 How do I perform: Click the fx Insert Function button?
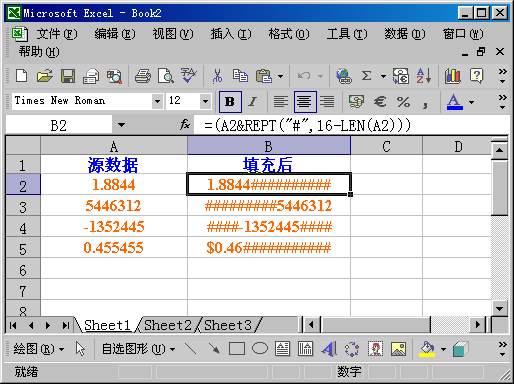185,125
